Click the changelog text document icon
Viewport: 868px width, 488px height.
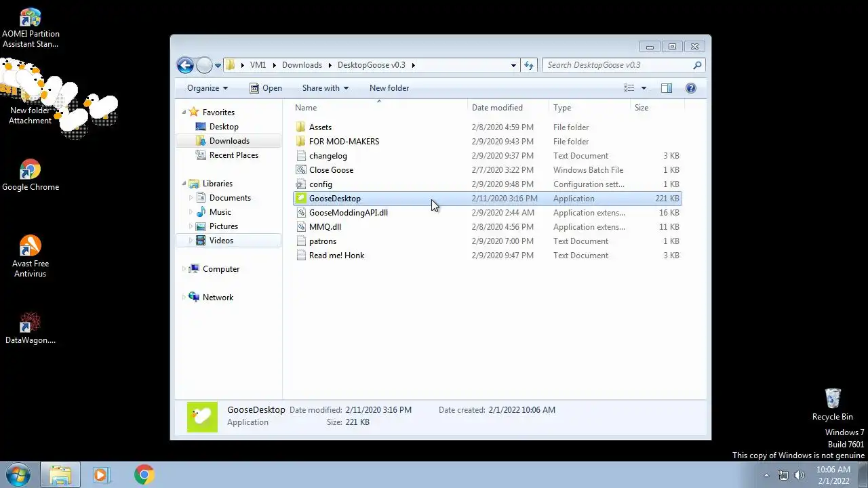point(301,156)
